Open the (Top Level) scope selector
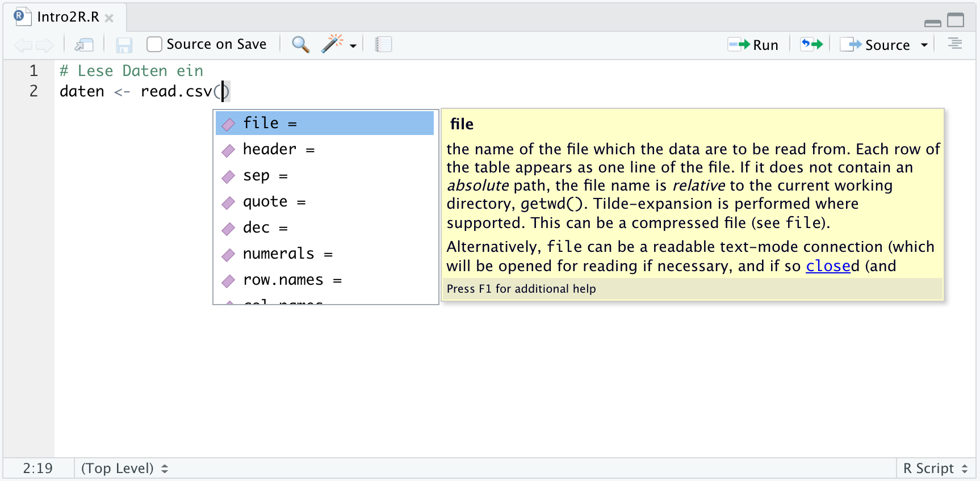Viewport: 980px width, 481px height. coord(124,469)
